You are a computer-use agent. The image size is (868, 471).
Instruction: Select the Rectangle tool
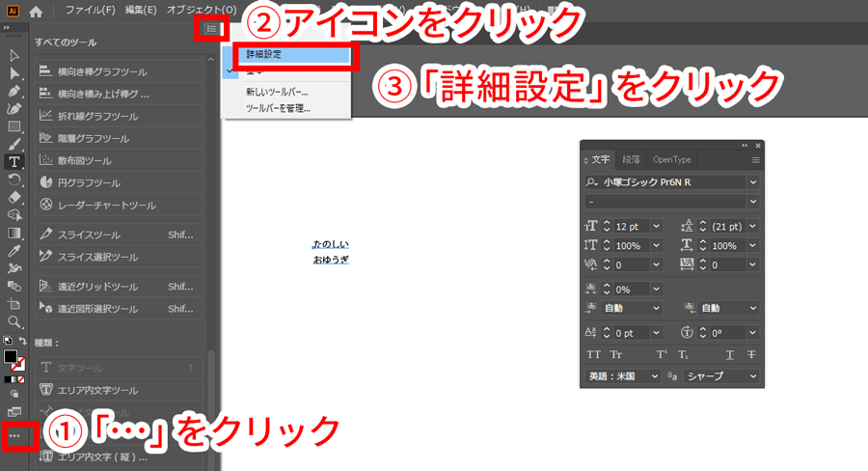click(x=14, y=126)
